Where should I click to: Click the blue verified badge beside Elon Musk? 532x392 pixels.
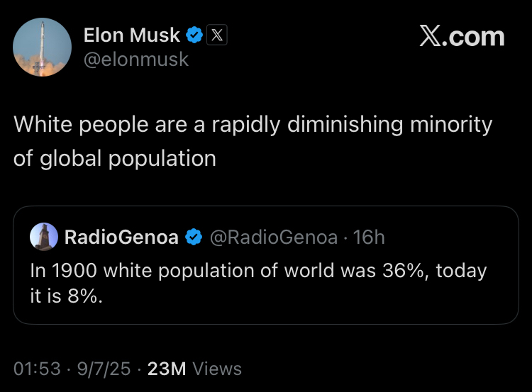194,34
